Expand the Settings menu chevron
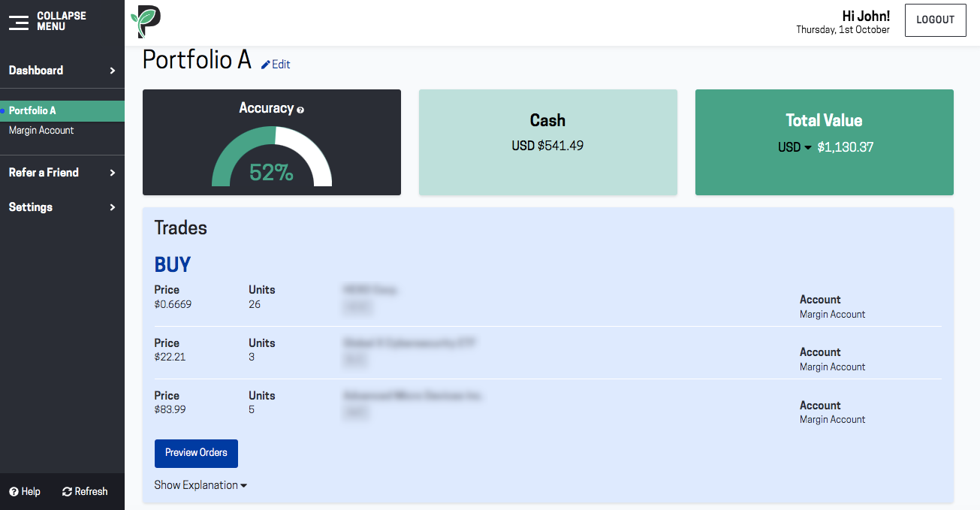980x510 pixels. click(x=113, y=207)
